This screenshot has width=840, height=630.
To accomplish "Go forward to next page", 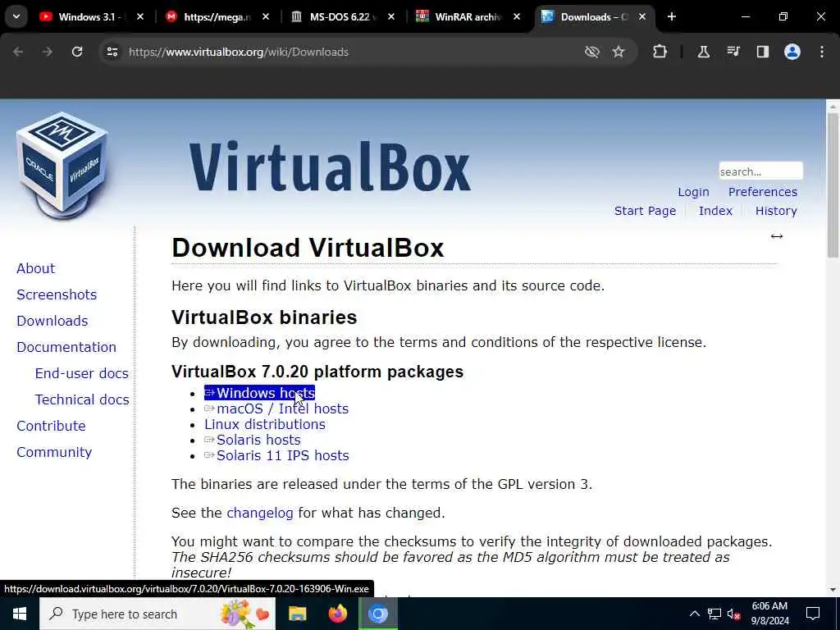I will [48, 52].
